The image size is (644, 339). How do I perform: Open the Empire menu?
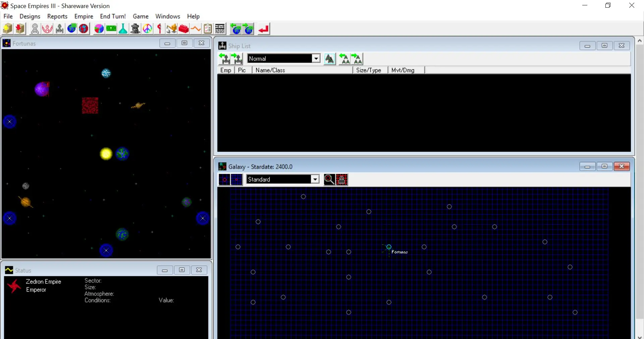click(84, 16)
